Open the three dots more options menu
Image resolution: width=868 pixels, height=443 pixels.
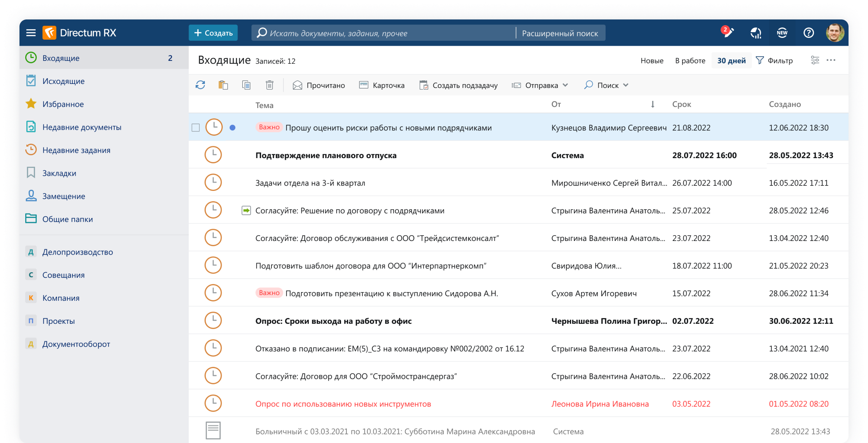coord(831,60)
